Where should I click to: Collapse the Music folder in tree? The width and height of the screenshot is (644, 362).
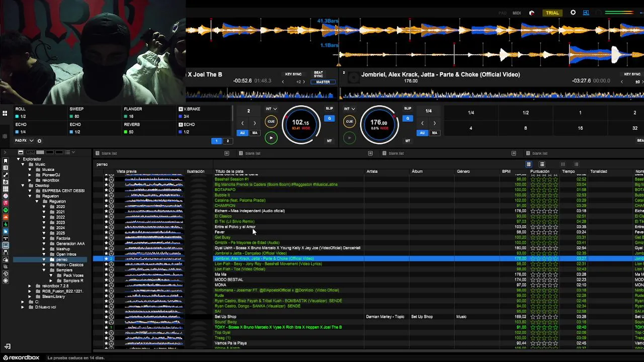[23, 164]
